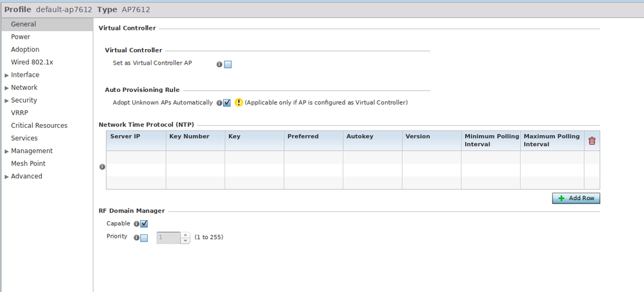Select Critical Resources in the sidebar
The height and width of the screenshot is (292, 644).
[x=39, y=125]
